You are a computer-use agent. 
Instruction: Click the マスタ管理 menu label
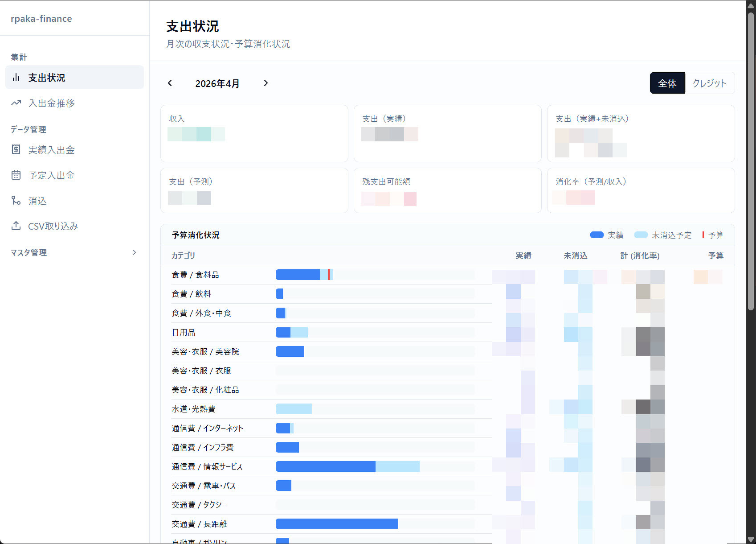(29, 252)
